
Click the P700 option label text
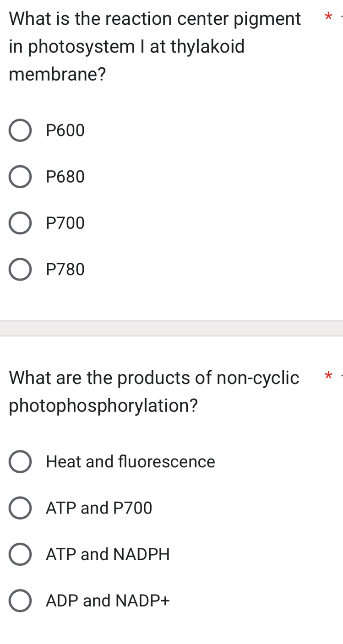click(65, 223)
